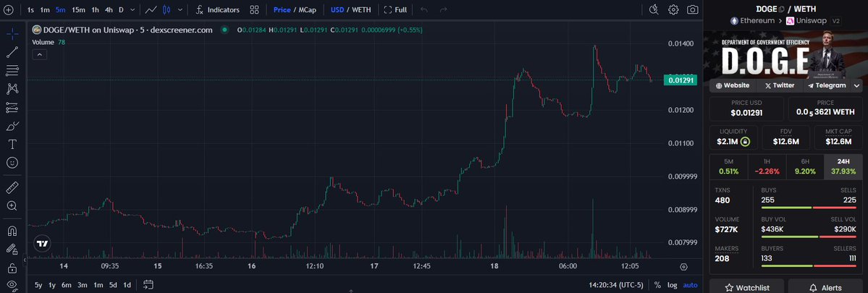Click the add symbol plus icon
Image resolution: width=868 pixels, height=293 pixels.
coord(8,9)
